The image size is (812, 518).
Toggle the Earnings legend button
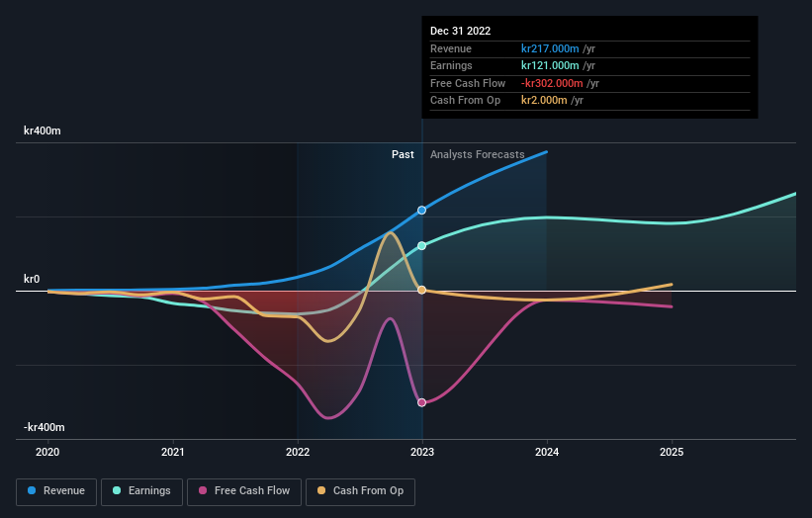pyautogui.click(x=141, y=491)
